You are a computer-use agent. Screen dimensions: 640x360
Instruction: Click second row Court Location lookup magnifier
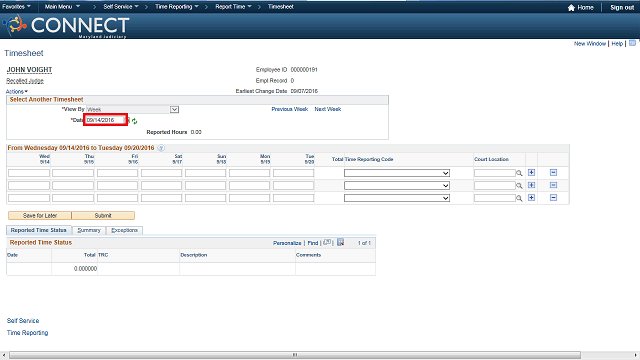click(x=519, y=186)
